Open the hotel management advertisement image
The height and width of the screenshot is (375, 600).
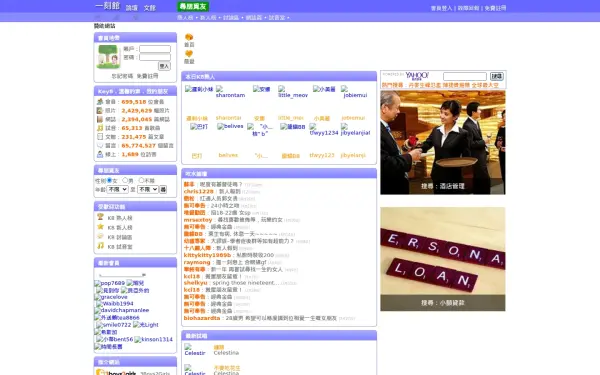[x=443, y=143]
